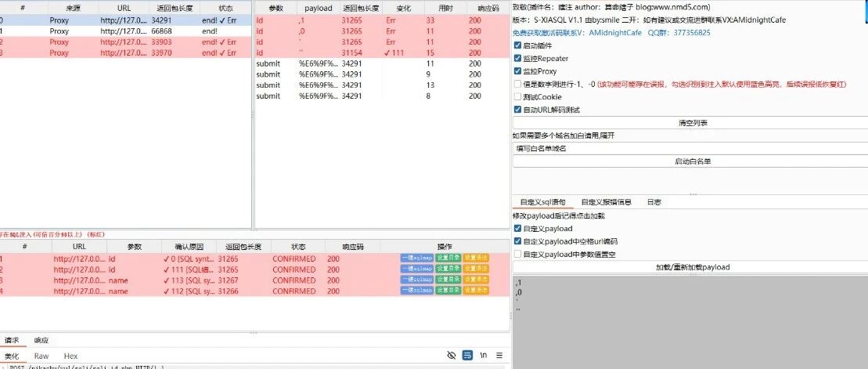Click 一键sqlmap in the ✓ 111 row
The width and height of the screenshot is (868, 369).
417,269
